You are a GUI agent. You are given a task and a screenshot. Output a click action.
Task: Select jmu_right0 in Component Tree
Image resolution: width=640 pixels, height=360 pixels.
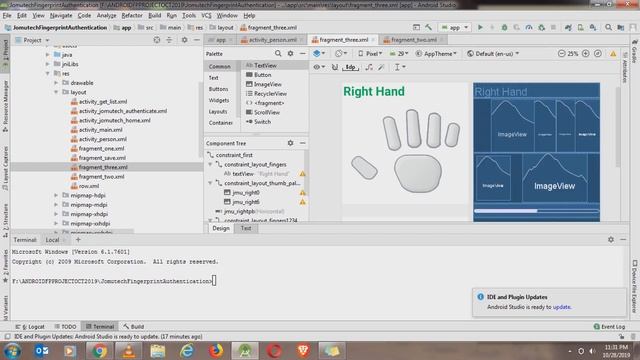(245, 192)
